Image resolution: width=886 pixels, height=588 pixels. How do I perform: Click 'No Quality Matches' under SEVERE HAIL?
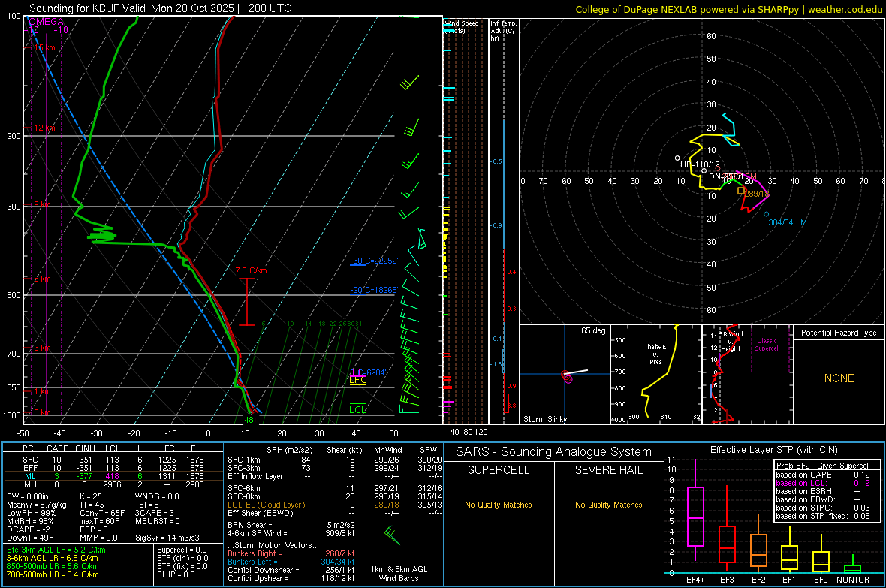(608, 505)
